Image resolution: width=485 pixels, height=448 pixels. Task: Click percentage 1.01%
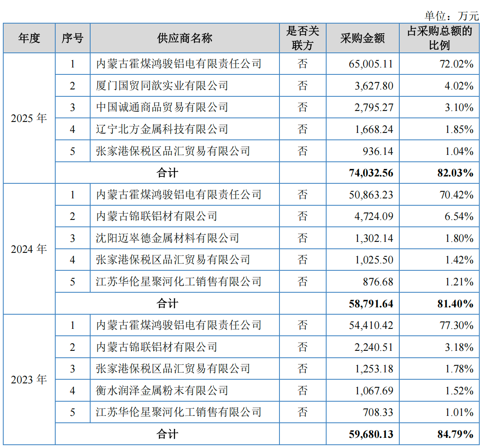[459, 412]
